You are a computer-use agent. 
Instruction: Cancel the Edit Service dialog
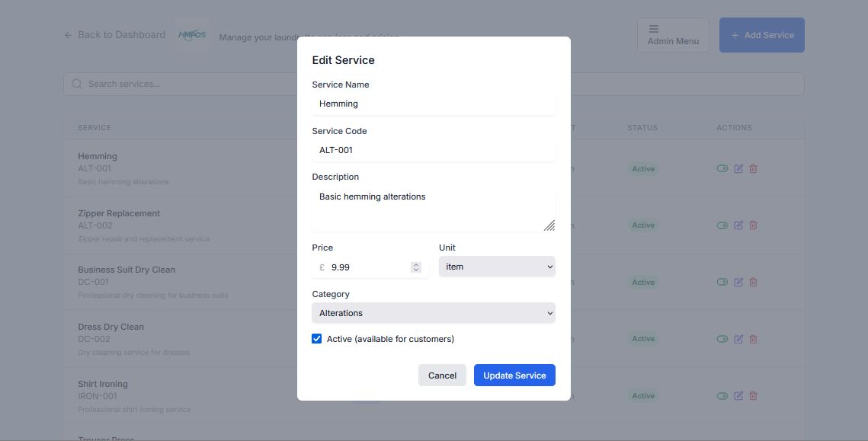[x=442, y=375]
